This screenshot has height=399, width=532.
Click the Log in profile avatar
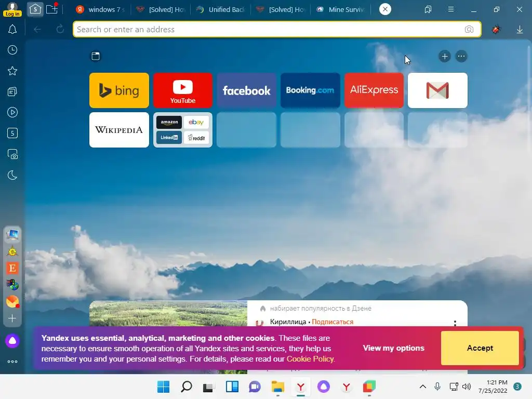[x=12, y=9]
